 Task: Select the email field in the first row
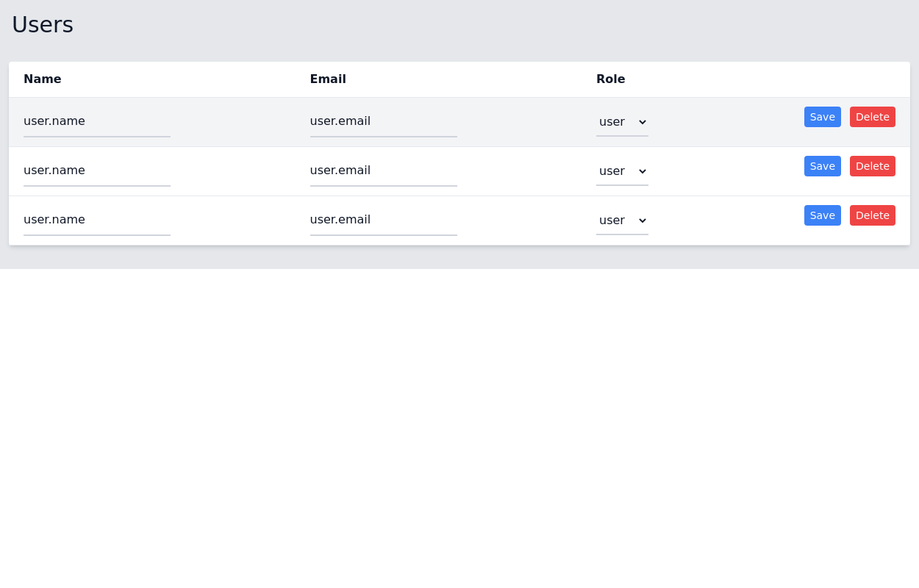click(383, 121)
